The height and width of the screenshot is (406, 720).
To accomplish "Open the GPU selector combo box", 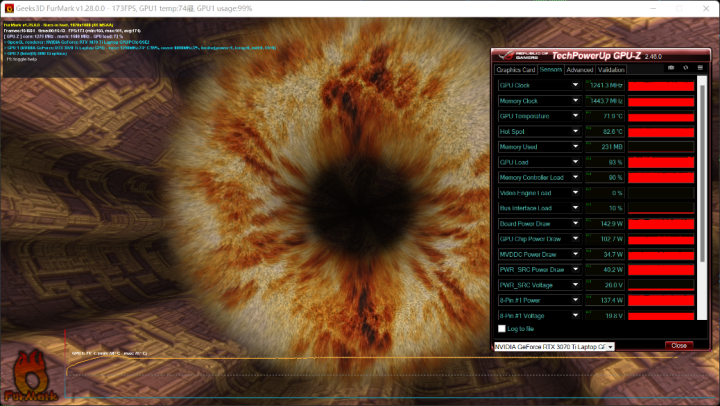I will [554, 347].
